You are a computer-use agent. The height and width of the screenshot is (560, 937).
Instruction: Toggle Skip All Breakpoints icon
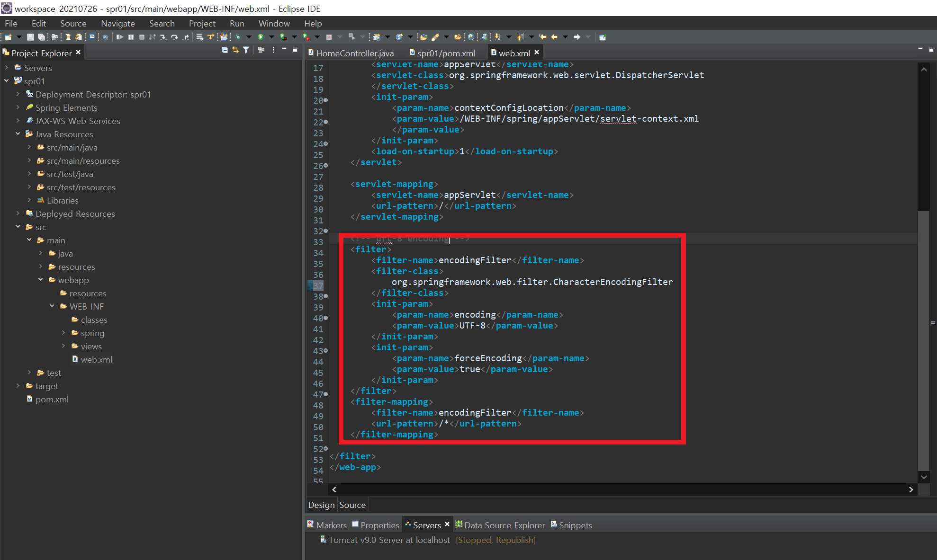[105, 37]
